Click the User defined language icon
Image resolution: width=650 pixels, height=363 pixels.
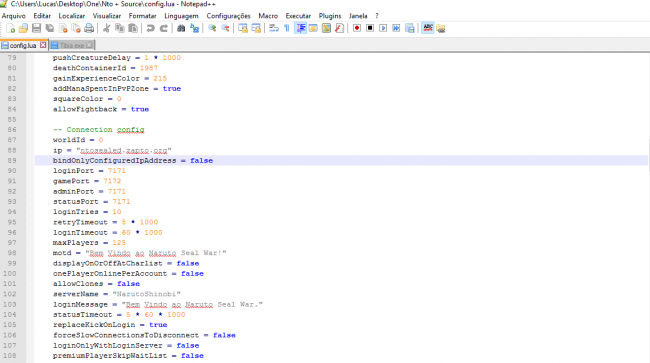(x=313, y=28)
